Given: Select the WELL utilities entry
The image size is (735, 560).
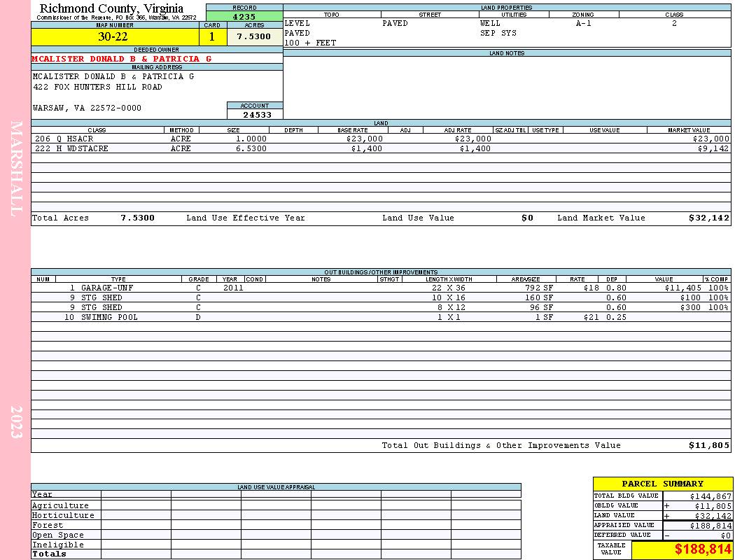Looking at the screenshot, I should (490, 23).
